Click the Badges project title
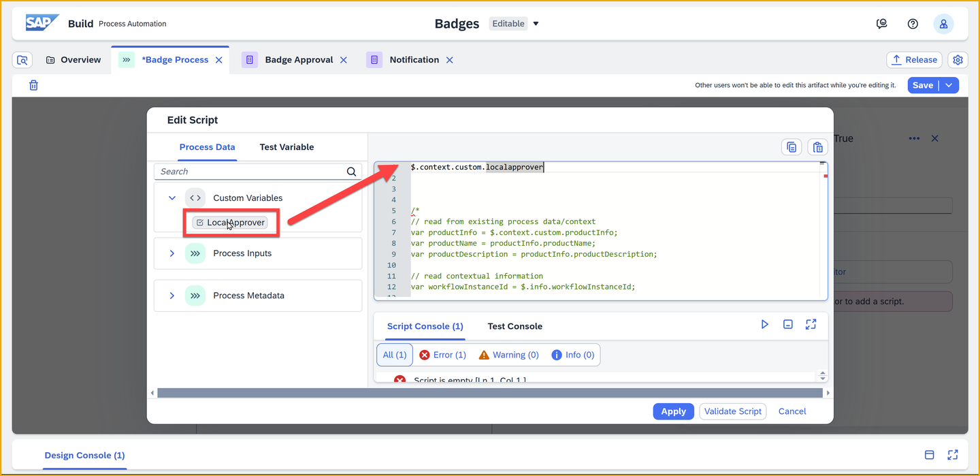Screen dimensions: 980x476 tap(457, 24)
